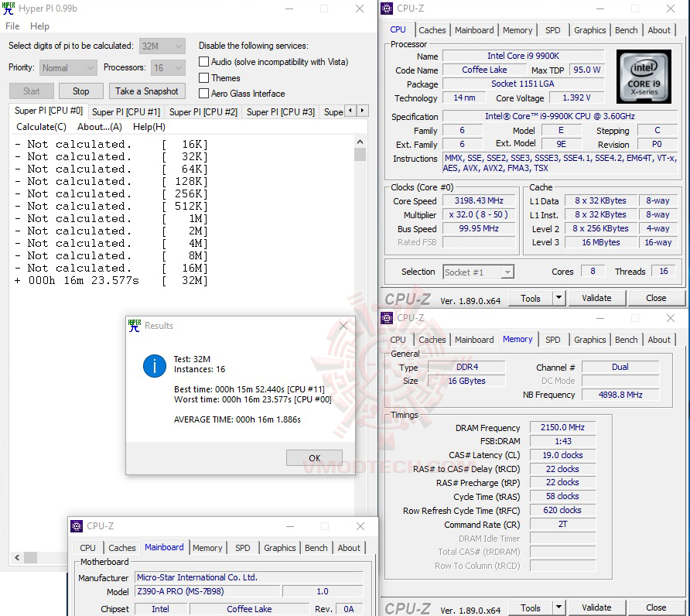
Task: Click the Intel Core i9 X-series badge in CPU-Z
Action: 644,77
